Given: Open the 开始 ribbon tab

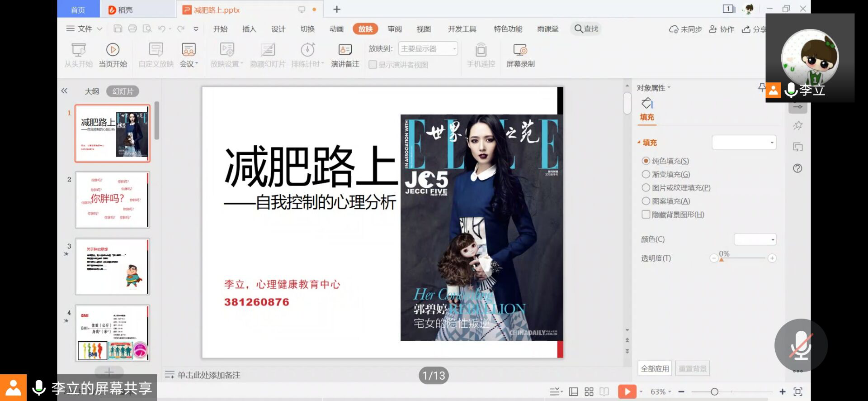Looking at the screenshot, I should point(220,29).
